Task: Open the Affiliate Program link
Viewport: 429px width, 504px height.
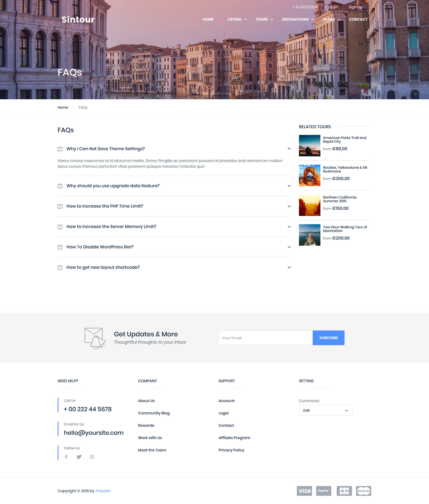Action: click(x=234, y=438)
